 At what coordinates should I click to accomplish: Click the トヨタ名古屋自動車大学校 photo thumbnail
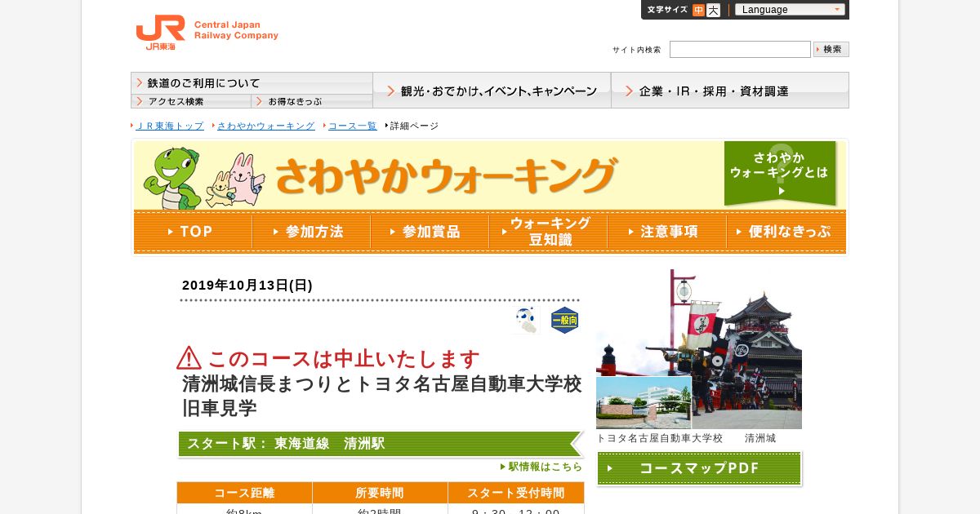644,402
